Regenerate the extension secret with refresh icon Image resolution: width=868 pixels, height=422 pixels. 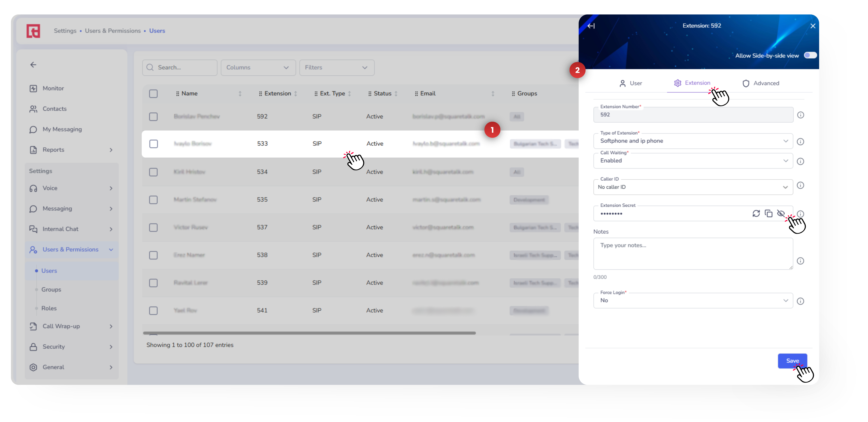click(x=756, y=214)
